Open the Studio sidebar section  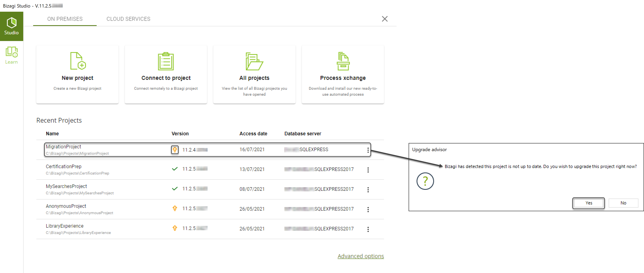pyautogui.click(x=12, y=26)
